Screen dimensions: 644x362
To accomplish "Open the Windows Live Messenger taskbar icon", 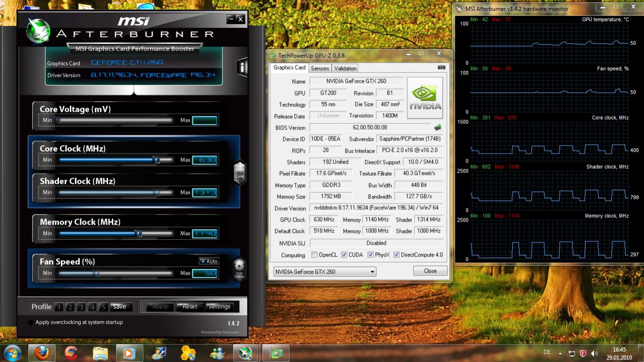I will 218,353.
